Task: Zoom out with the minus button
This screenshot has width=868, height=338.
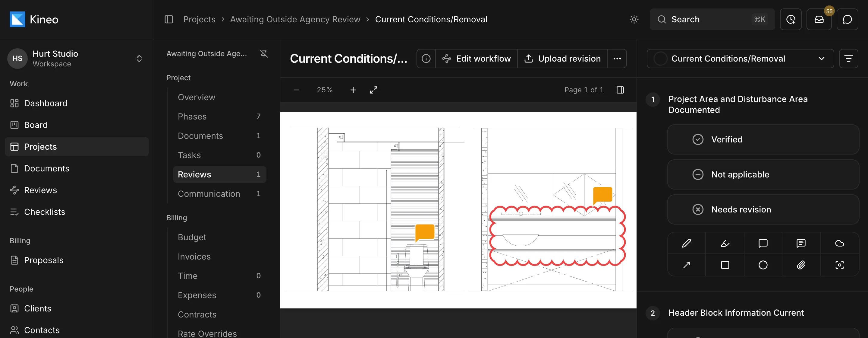Action: (x=297, y=90)
